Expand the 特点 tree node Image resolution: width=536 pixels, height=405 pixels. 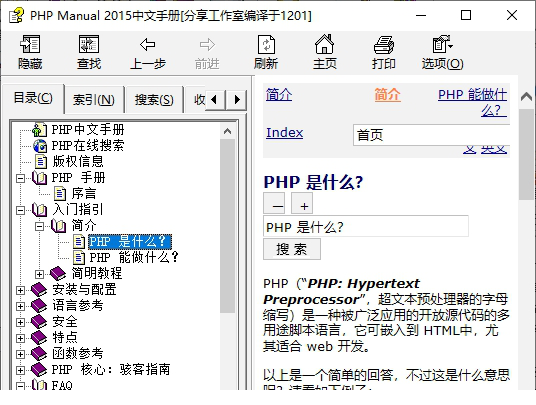(21, 338)
